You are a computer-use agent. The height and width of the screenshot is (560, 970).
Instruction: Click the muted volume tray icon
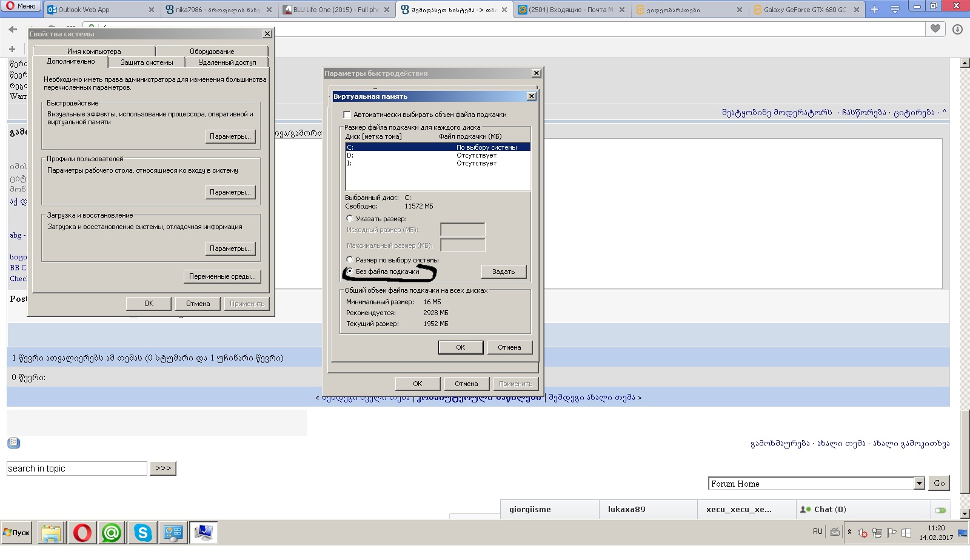coord(863,533)
